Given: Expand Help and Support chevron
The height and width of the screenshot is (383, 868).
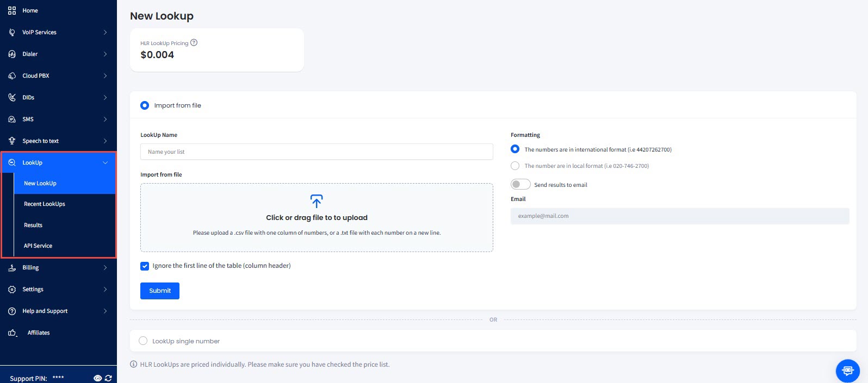Looking at the screenshot, I should pos(105,311).
